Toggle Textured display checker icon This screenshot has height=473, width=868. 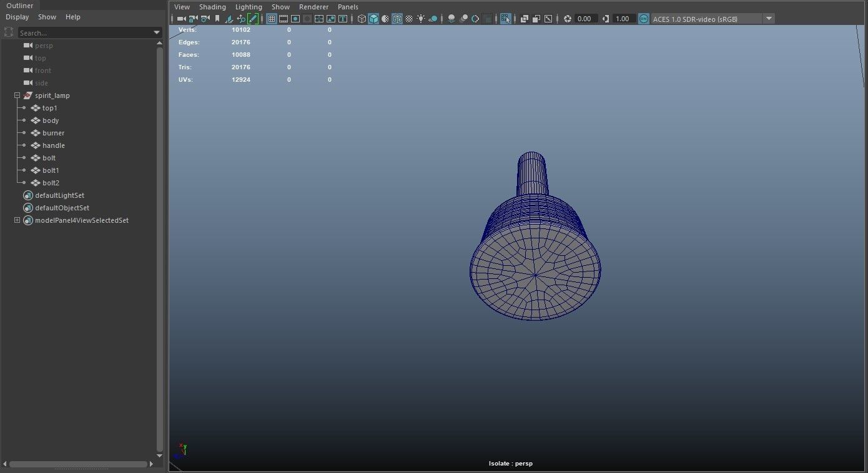(409, 19)
